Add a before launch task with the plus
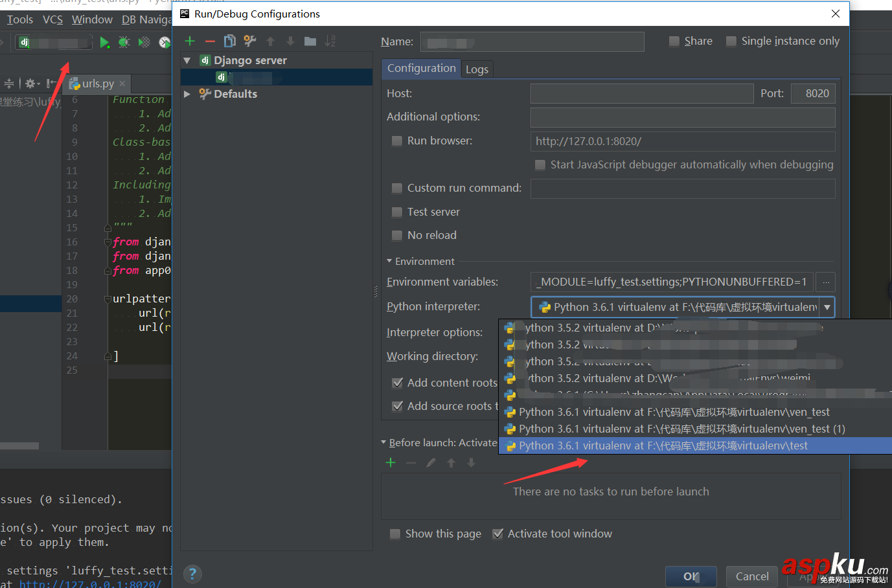Viewport: 892px width, 588px height. coord(391,462)
